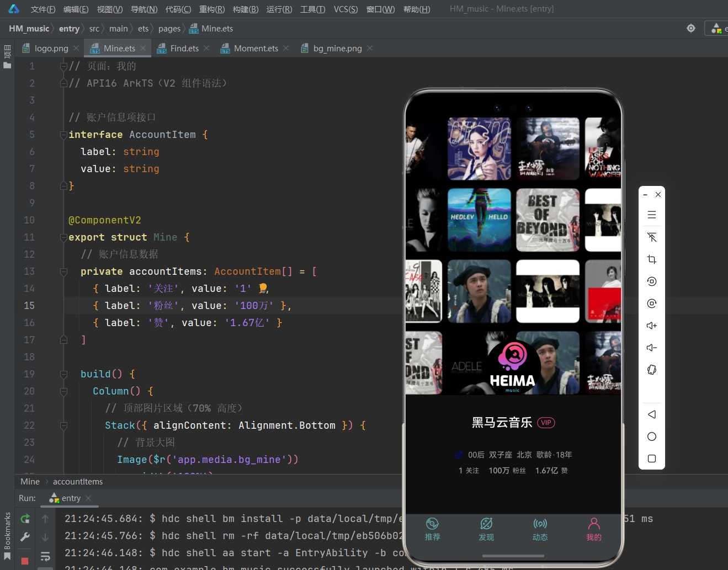Tap the 发现 tab in the app

(486, 529)
